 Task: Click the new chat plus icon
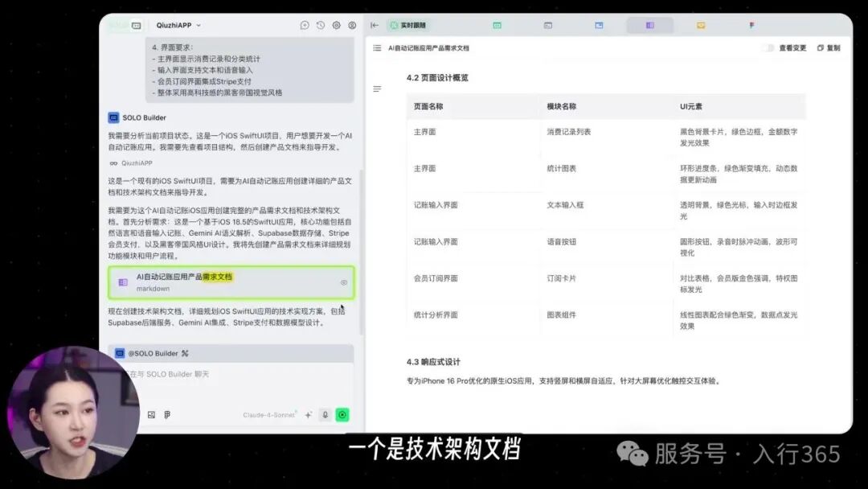pyautogui.click(x=305, y=25)
